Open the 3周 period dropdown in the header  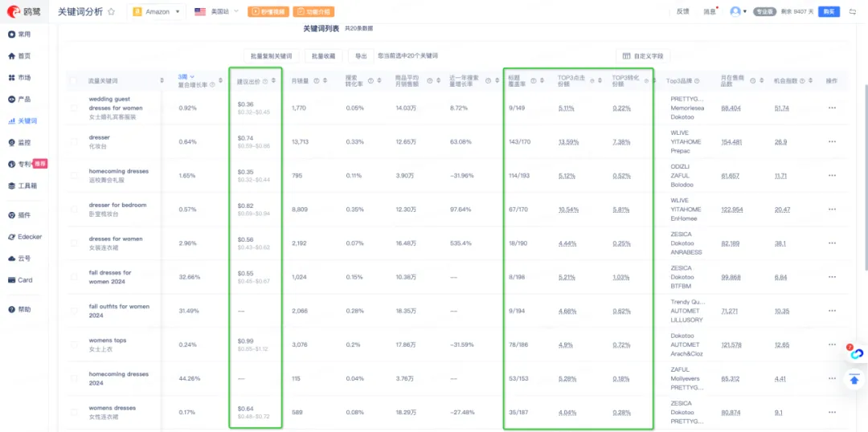[x=186, y=77]
